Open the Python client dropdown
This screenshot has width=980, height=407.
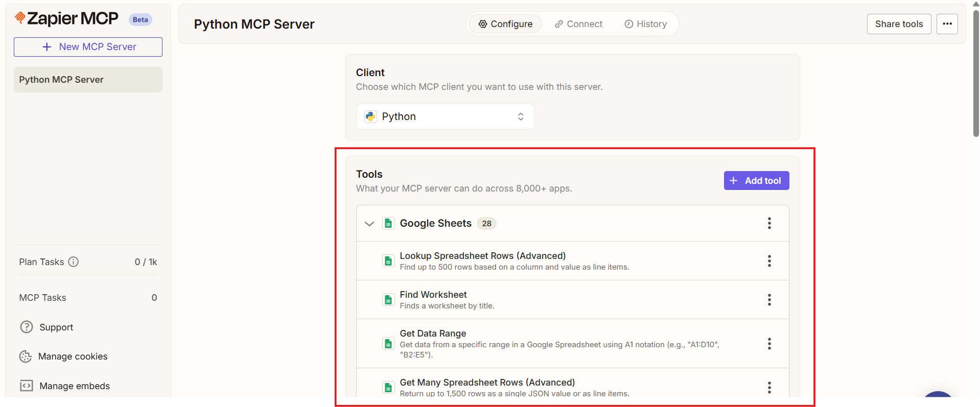point(445,116)
